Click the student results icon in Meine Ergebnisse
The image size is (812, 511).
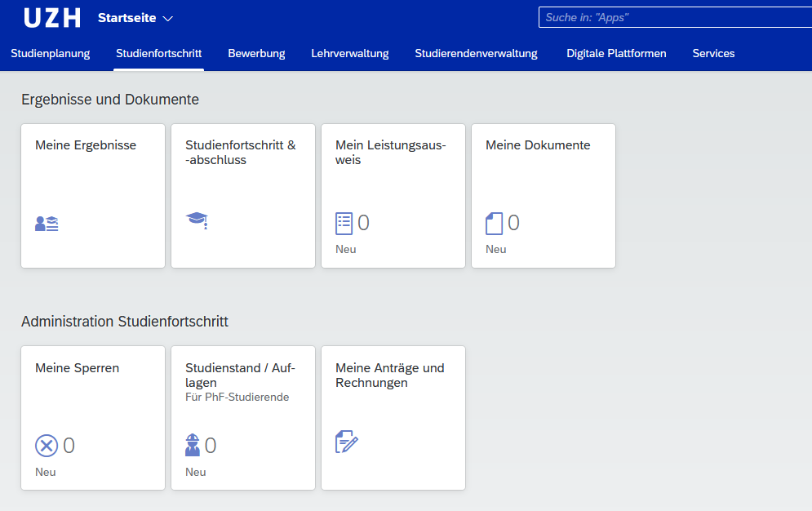(x=47, y=224)
